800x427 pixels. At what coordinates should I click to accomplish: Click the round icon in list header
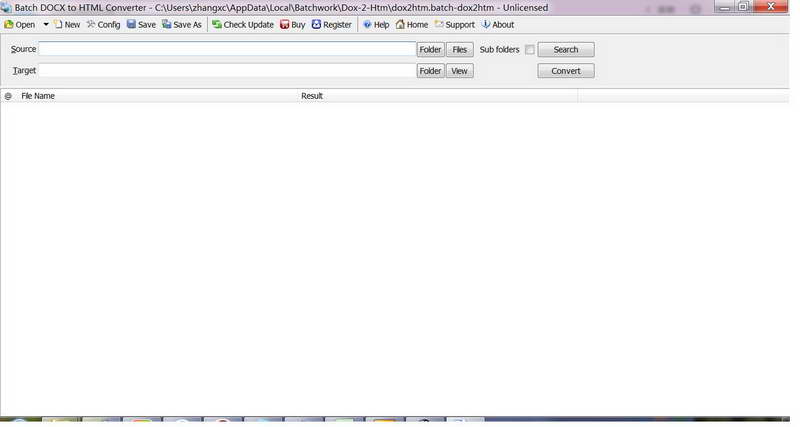pos(8,96)
